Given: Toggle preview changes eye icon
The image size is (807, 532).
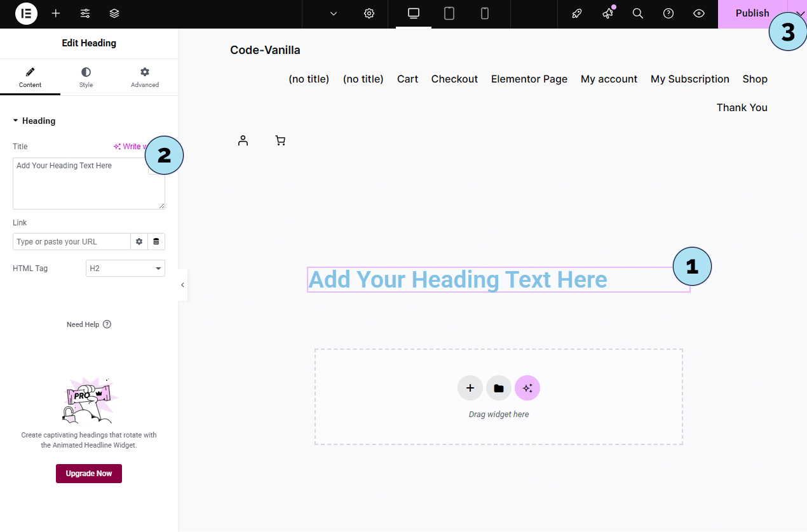Looking at the screenshot, I should (699, 13).
